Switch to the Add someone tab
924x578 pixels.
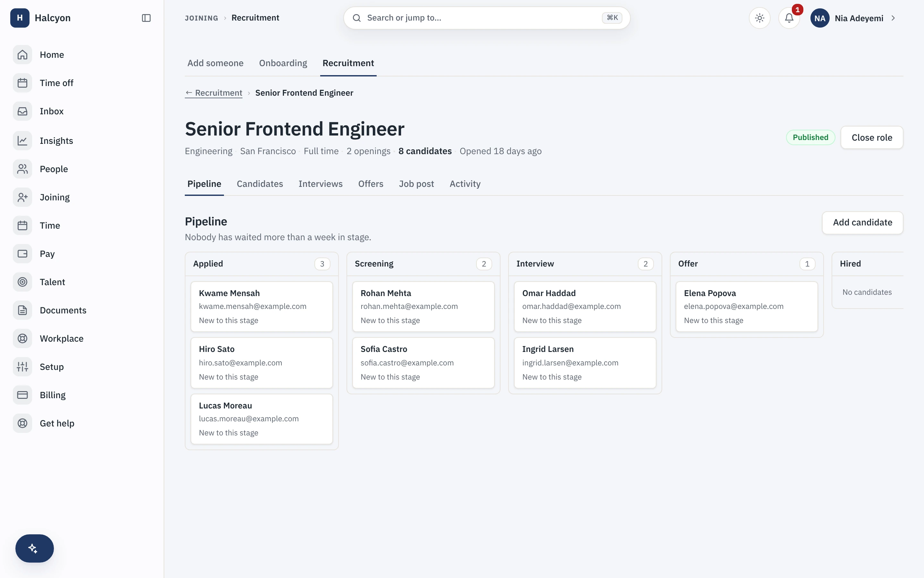pyautogui.click(x=215, y=63)
